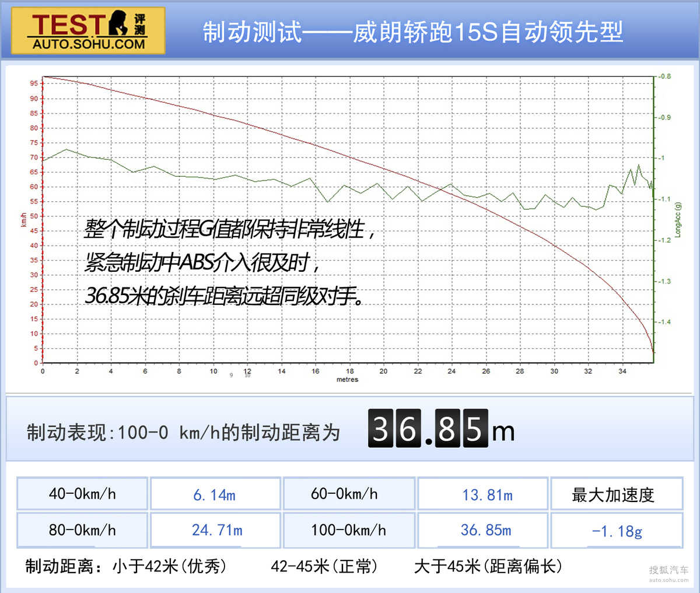Screen dimensions: 700x593
Task: Click the 100-0km/h label cell in table
Action: (348, 530)
